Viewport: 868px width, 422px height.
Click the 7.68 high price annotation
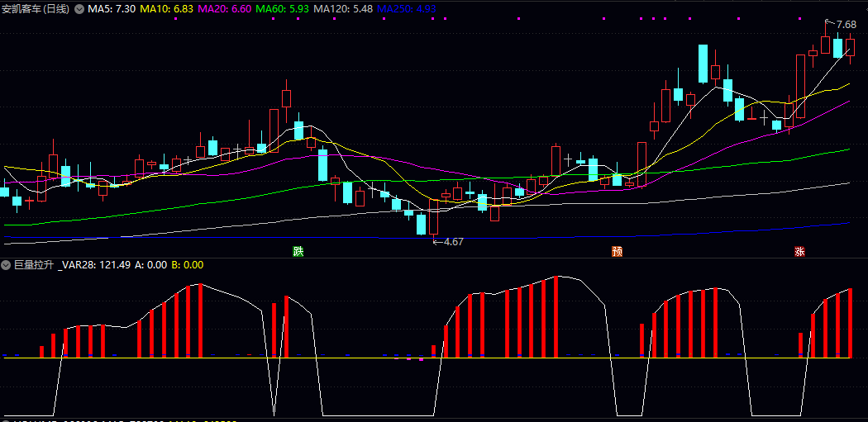point(846,25)
